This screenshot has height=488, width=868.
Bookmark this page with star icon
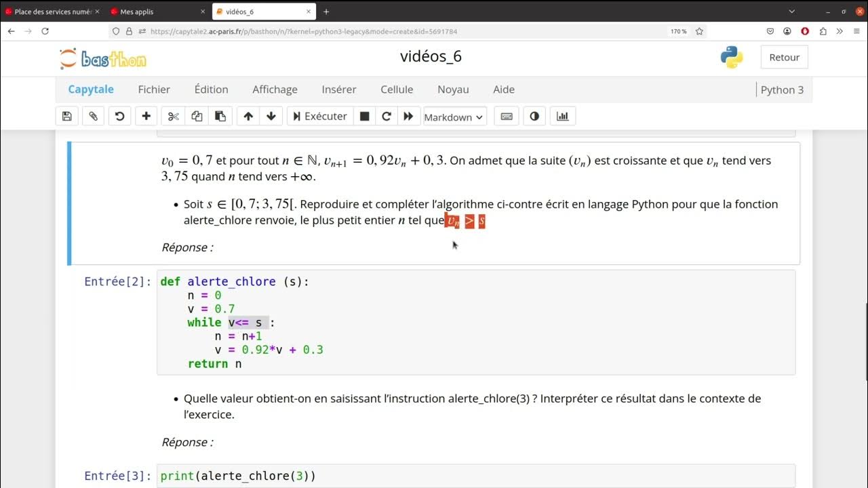click(699, 31)
